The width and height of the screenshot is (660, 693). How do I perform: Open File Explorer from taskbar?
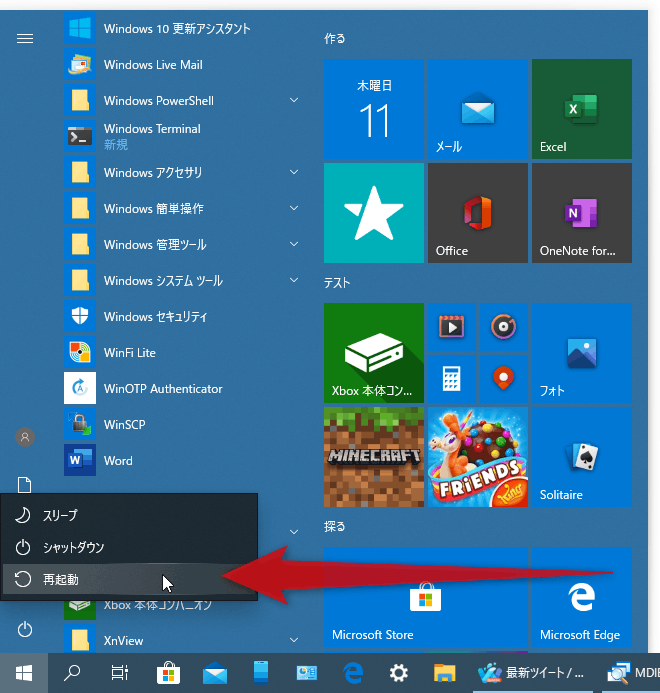[x=444, y=673]
